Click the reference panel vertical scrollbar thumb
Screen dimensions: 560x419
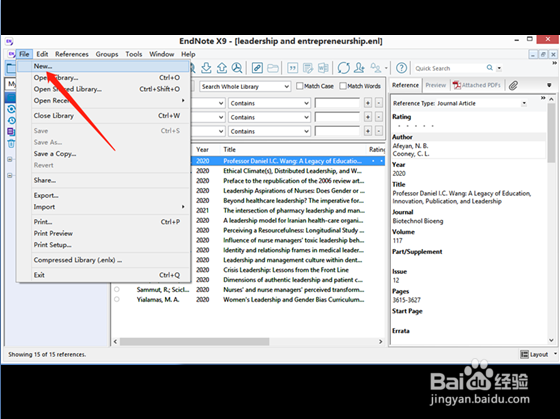coord(551,132)
